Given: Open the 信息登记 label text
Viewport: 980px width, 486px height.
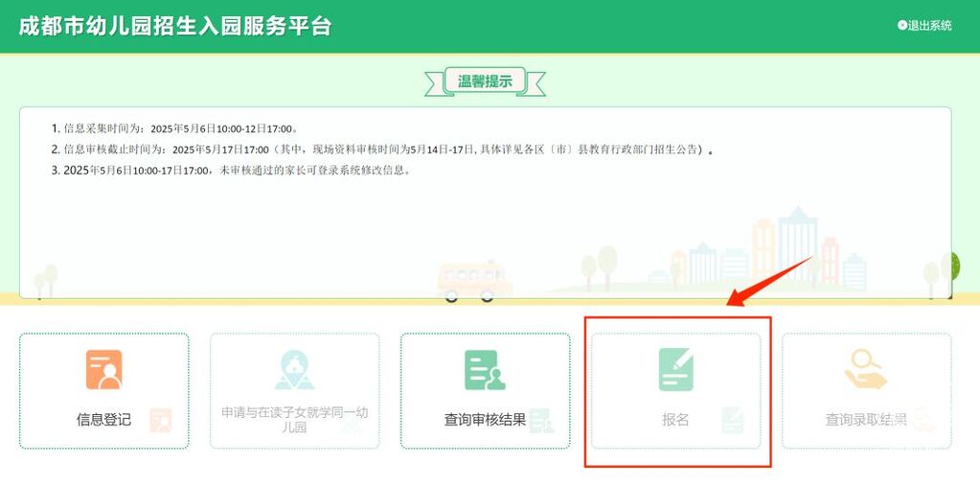Looking at the screenshot, I should point(103,419).
